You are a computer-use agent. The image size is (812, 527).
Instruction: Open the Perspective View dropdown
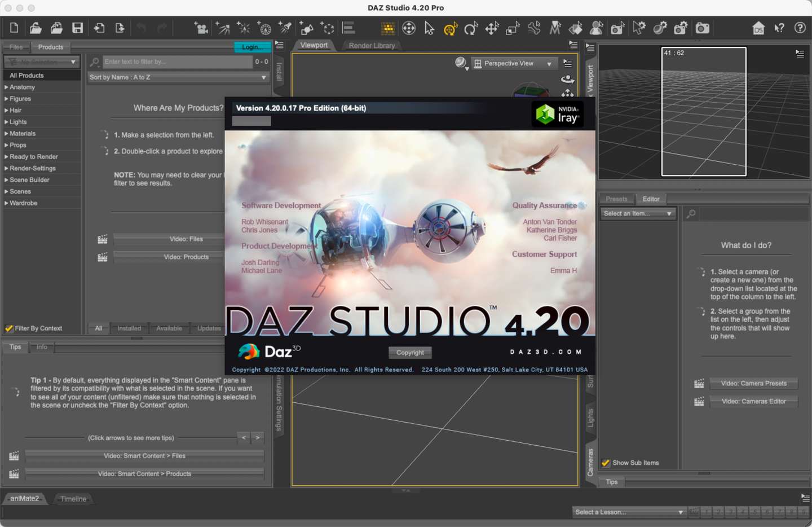tap(513, 64)
